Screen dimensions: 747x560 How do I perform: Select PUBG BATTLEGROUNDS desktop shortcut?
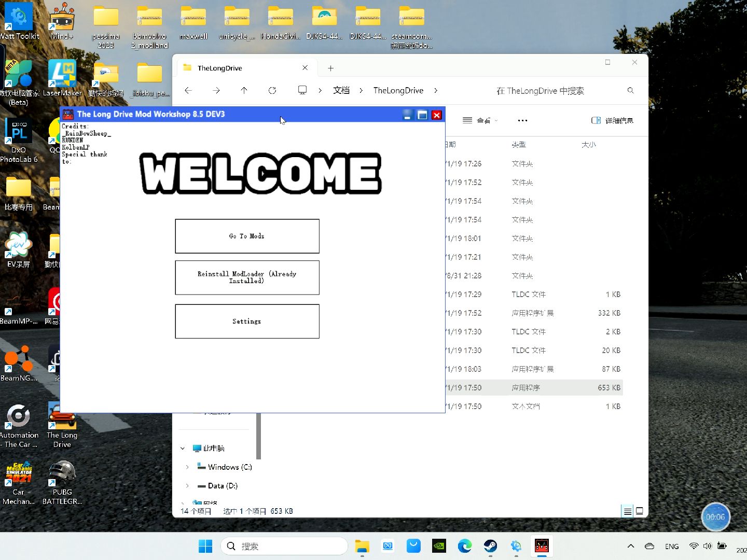62,482
